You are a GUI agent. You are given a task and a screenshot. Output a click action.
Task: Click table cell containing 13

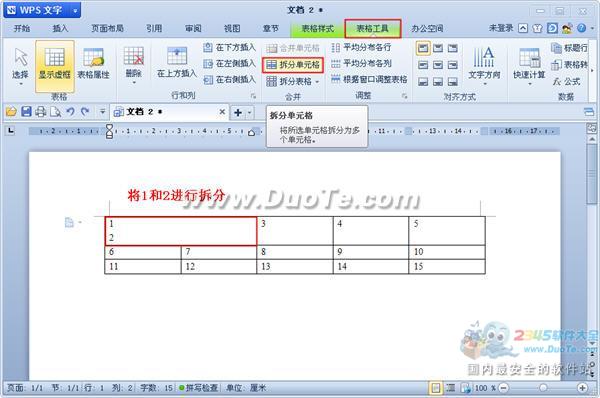[x=295, y=266]
